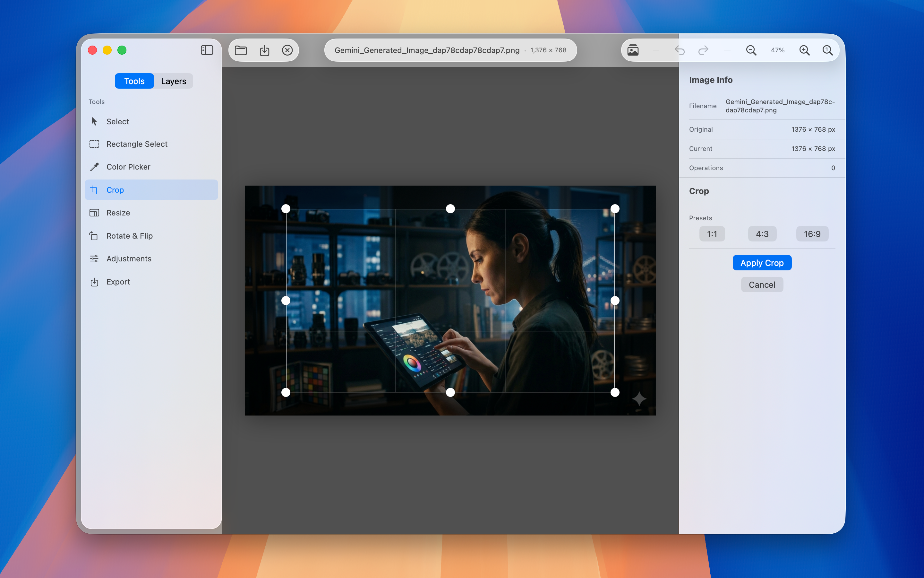Click the right-middle edge crop handle
The image size is (924, 578).
click(x=615, y=301)
